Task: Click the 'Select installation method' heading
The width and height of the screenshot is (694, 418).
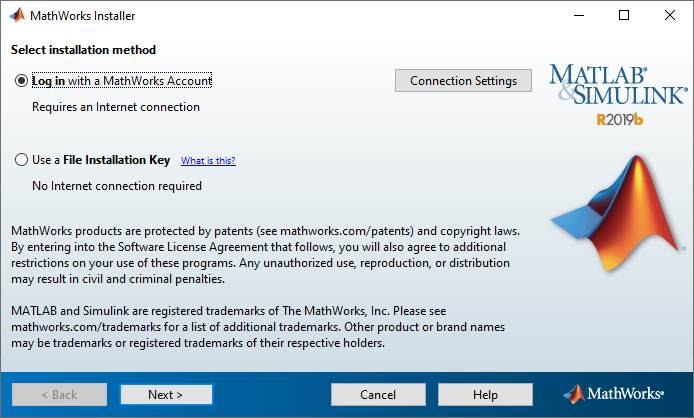Action: [x=83, y=50]
